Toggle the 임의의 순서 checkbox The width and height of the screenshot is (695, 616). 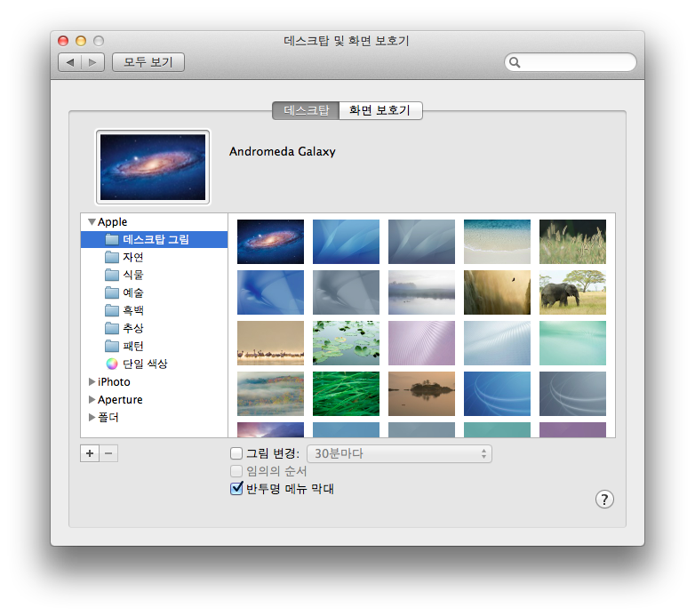pyautogui.click(x=236, y=470)
